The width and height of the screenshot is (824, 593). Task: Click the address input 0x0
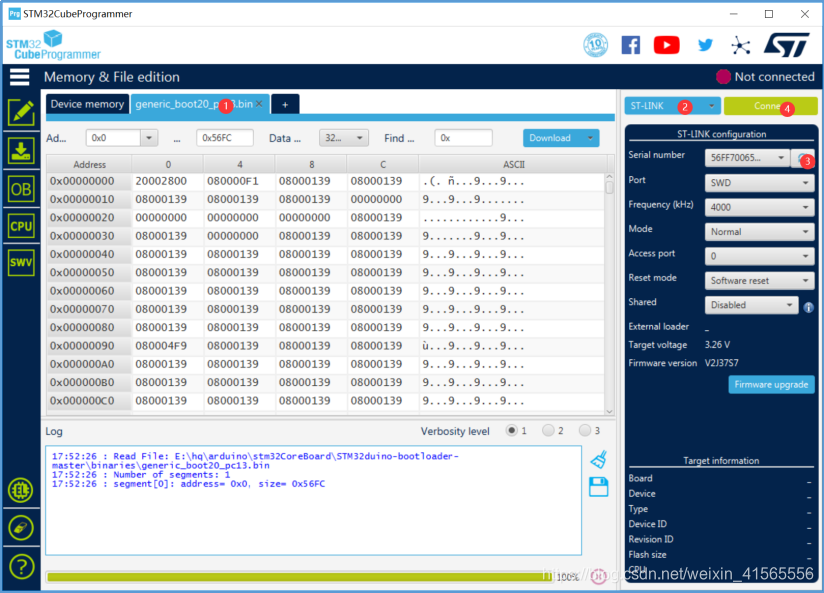(x=113, y=138)
